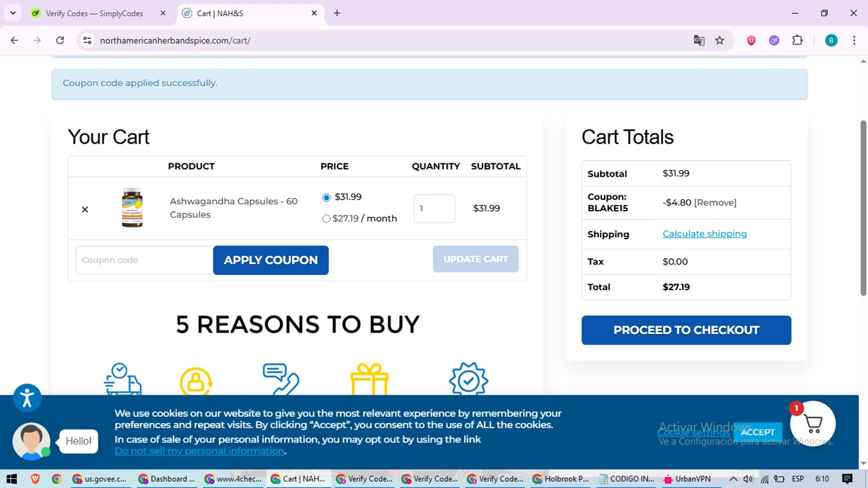The width and height of the screenshot is (868, 488).
Task: Click the fast delivery truck icon
Action: tap(123, 379)
